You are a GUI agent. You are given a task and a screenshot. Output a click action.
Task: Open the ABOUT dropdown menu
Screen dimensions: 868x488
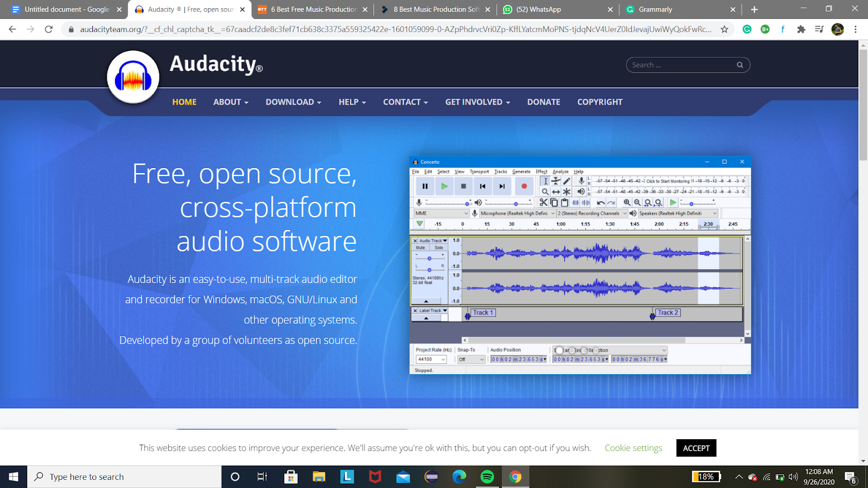tap(231, 102)
